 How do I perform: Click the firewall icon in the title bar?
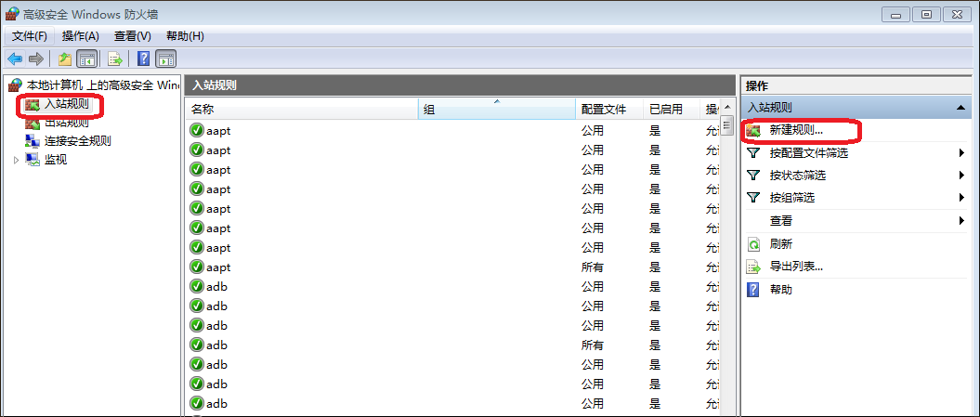pos(12,14)
